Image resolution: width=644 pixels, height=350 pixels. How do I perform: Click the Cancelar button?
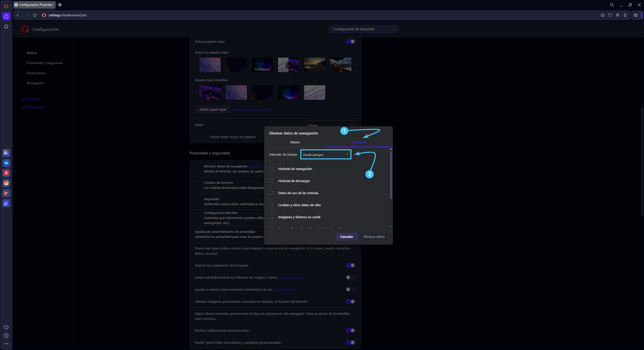[346, 237]
